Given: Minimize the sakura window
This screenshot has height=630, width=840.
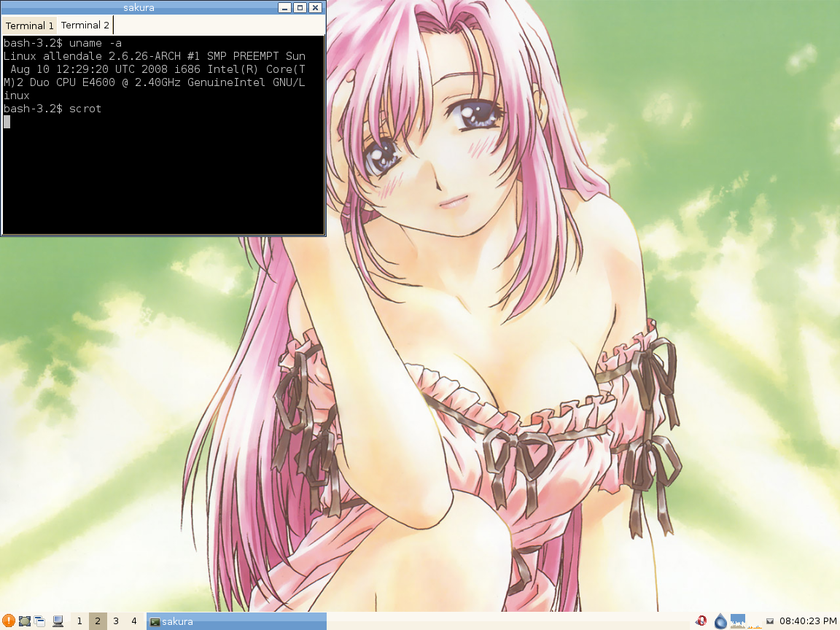Looking at the screenshot, I should [284, 7].
